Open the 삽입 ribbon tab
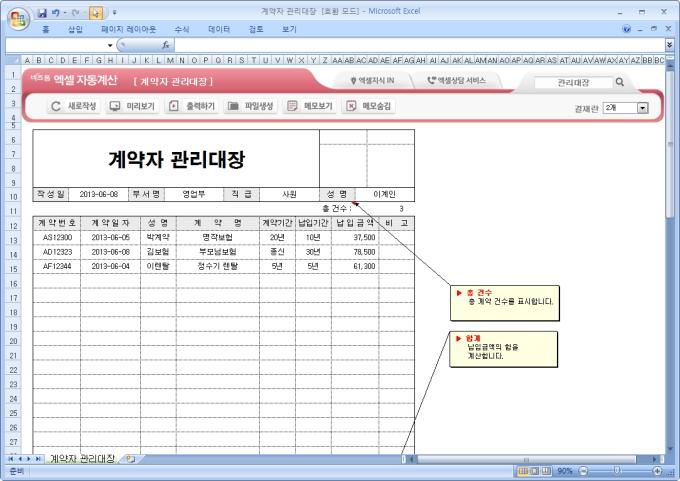Image resolution: width=680 pixels, height=481 pixels. (x=75, y=29)
